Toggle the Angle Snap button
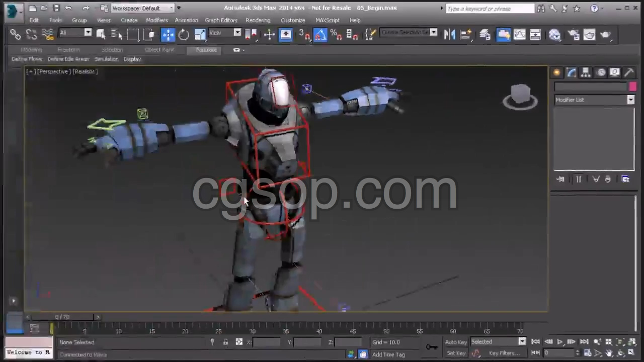The image size is (644, 362). 320,34
